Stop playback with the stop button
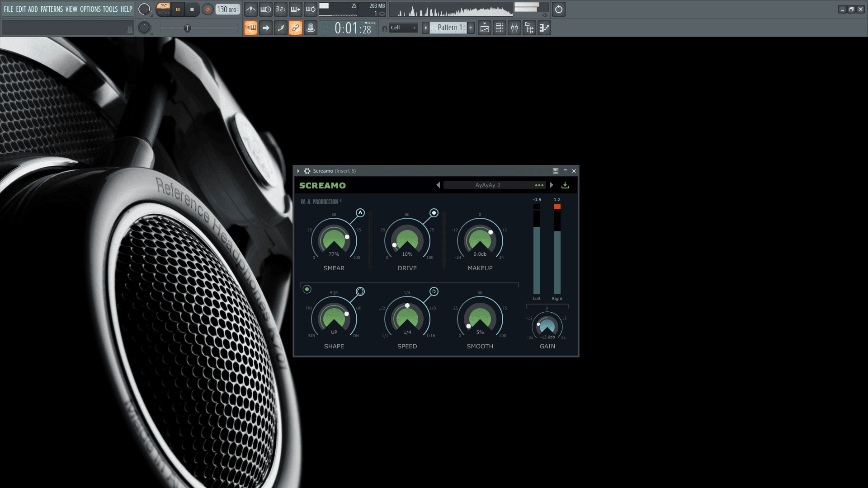The width and height of the screenshot is (868, 488). point(192,9)
